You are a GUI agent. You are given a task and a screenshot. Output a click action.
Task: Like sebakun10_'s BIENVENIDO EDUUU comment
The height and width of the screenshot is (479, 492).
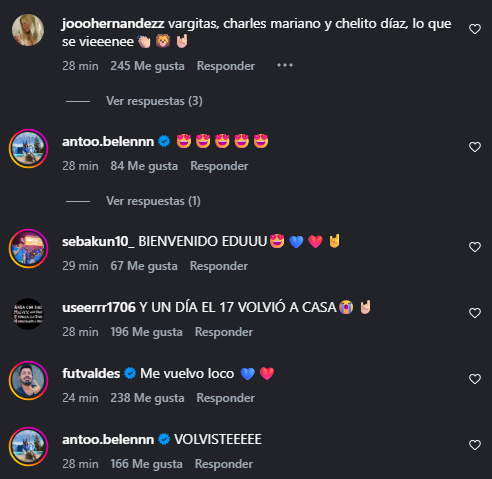(475, 247)
